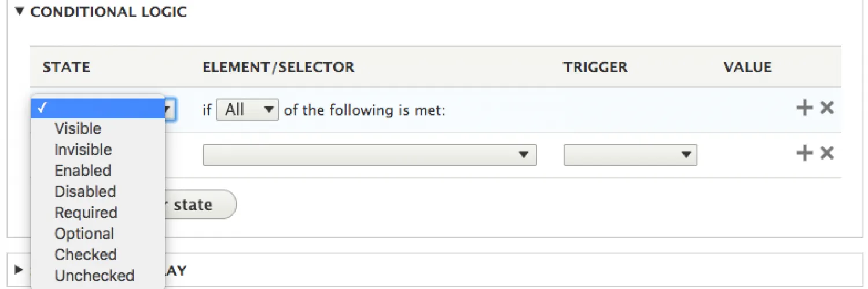Pick Required from the state options
Viewport: 868px width, 289px height.
click(86, 213)
